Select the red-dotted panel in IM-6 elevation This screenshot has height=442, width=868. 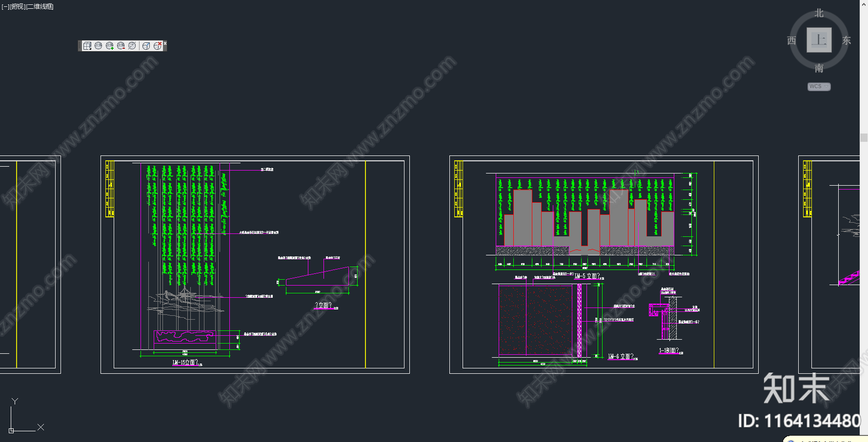[535, 321]
